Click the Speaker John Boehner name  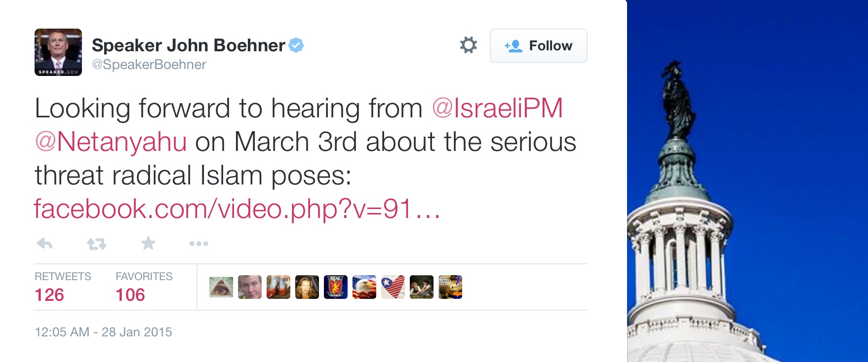coord(189,45)
